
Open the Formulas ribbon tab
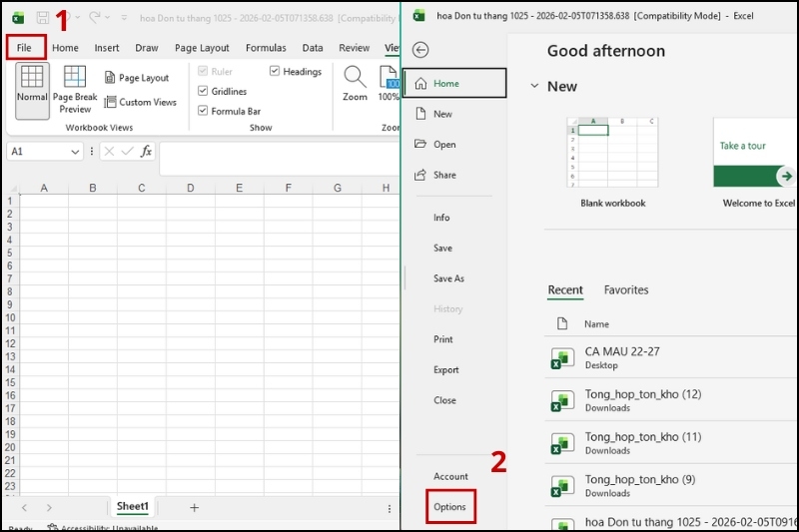(x=266, y=48)
